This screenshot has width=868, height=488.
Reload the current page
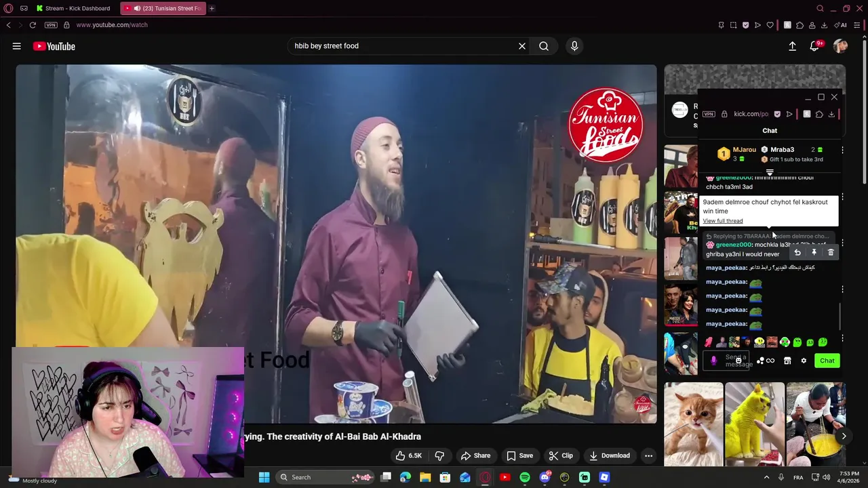(33, 25)
